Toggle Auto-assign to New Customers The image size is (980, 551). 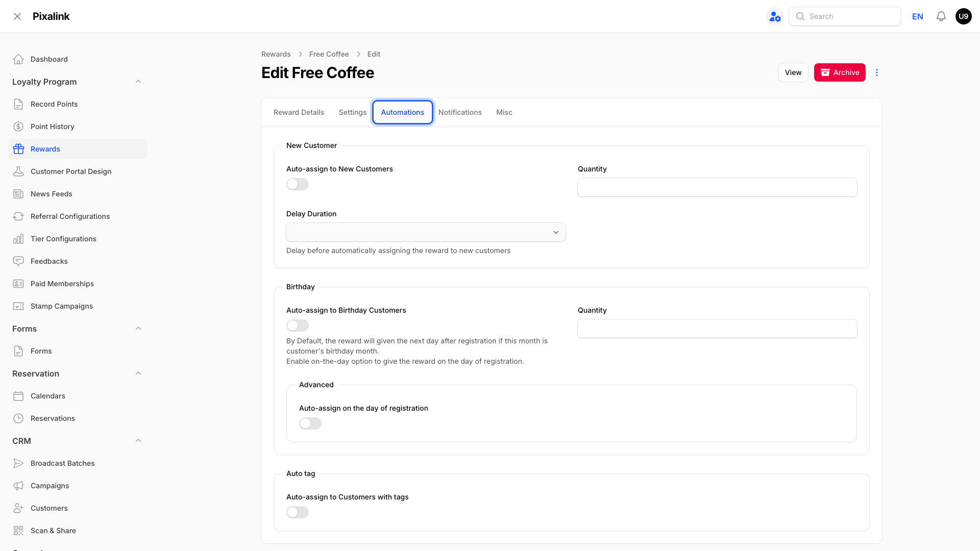pos(298,184)
